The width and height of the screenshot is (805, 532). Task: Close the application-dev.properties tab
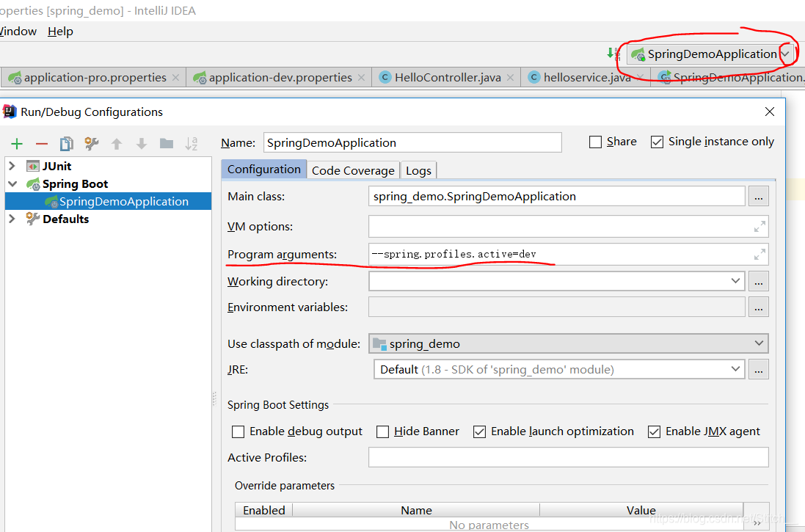pyautogui.click(x=362, y=78)
